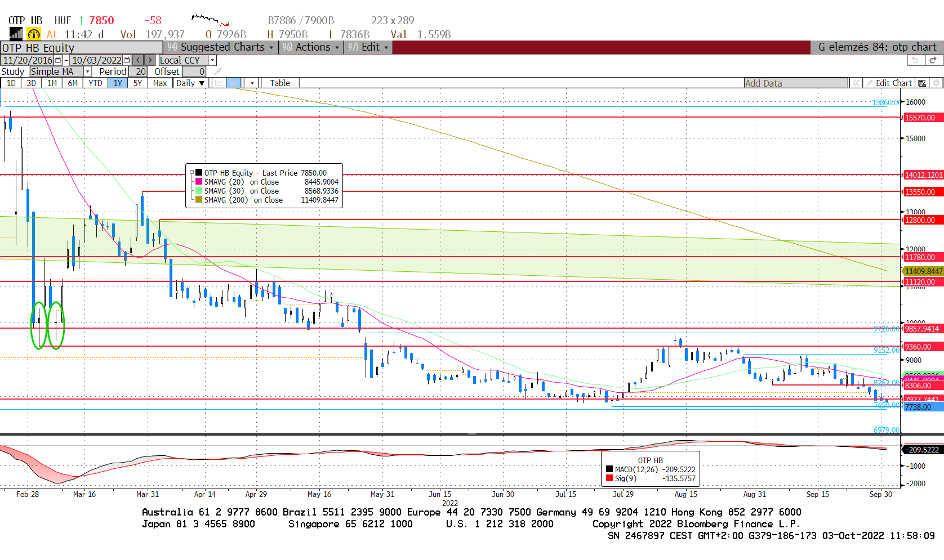The width and height of the screenshot is (944, 560).
Task: Open the Actions menu
Action: point(311,47)
